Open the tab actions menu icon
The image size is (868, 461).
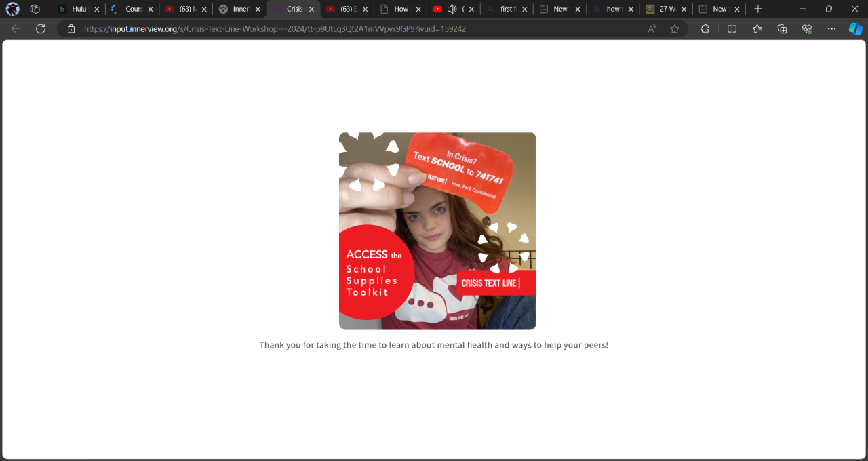pos(35,9)
